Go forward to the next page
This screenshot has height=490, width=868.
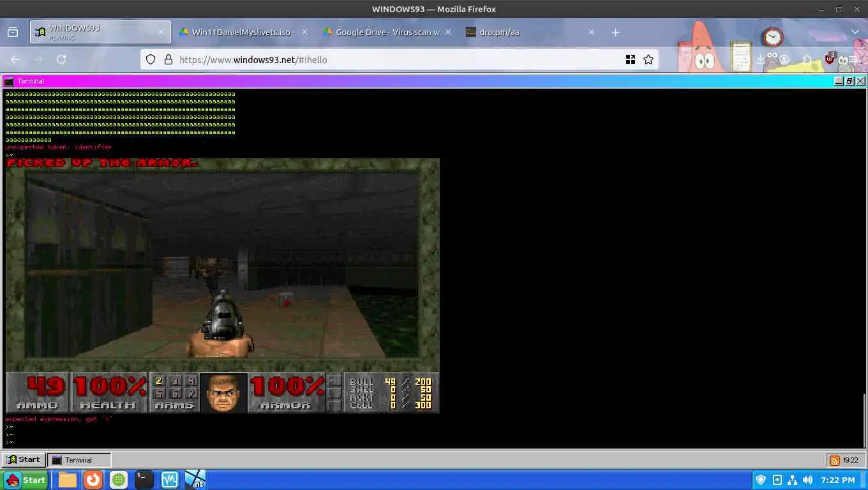(38, 59)
